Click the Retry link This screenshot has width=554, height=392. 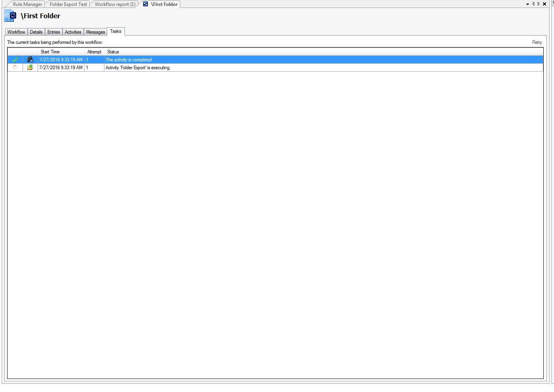click(537, 42)
